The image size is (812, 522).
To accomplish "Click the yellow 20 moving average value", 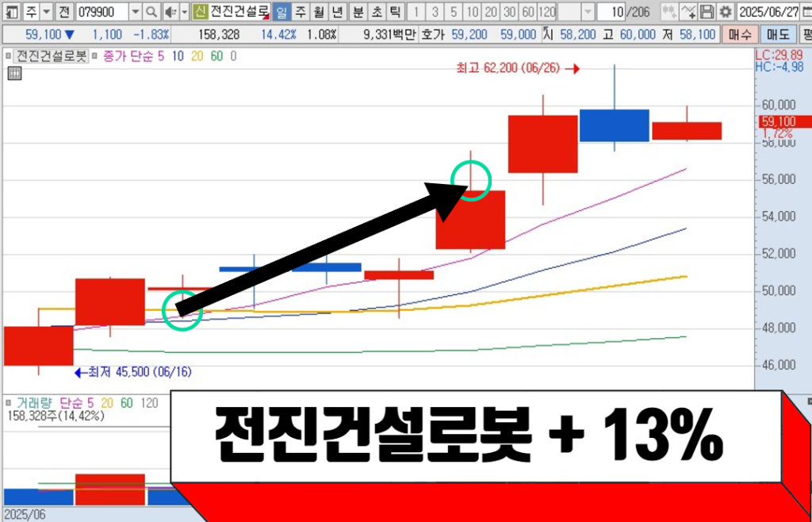I will tap(197, 56).
